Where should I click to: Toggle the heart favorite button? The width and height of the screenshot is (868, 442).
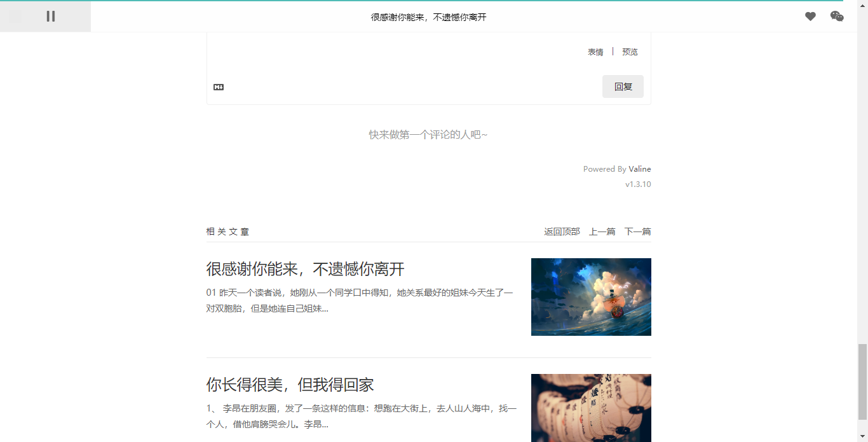(x=810, y=17)
